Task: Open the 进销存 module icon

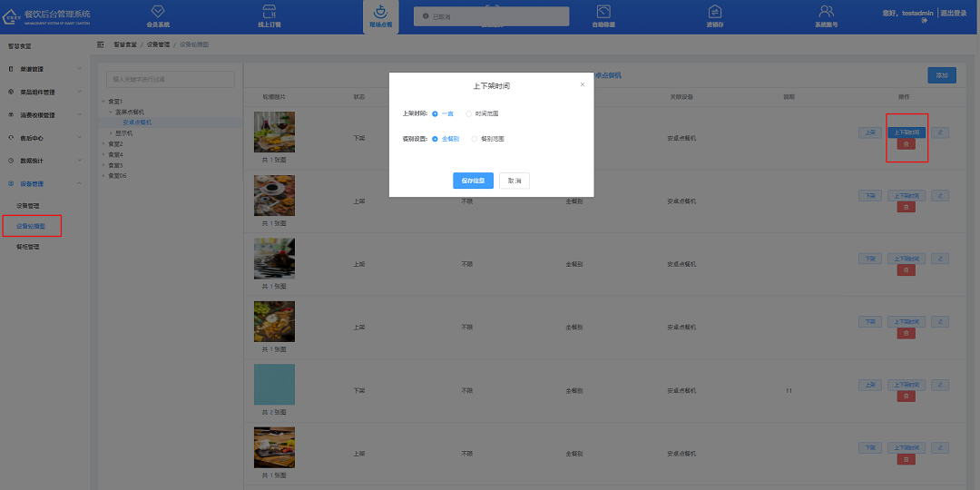Action: pos(715,12)
